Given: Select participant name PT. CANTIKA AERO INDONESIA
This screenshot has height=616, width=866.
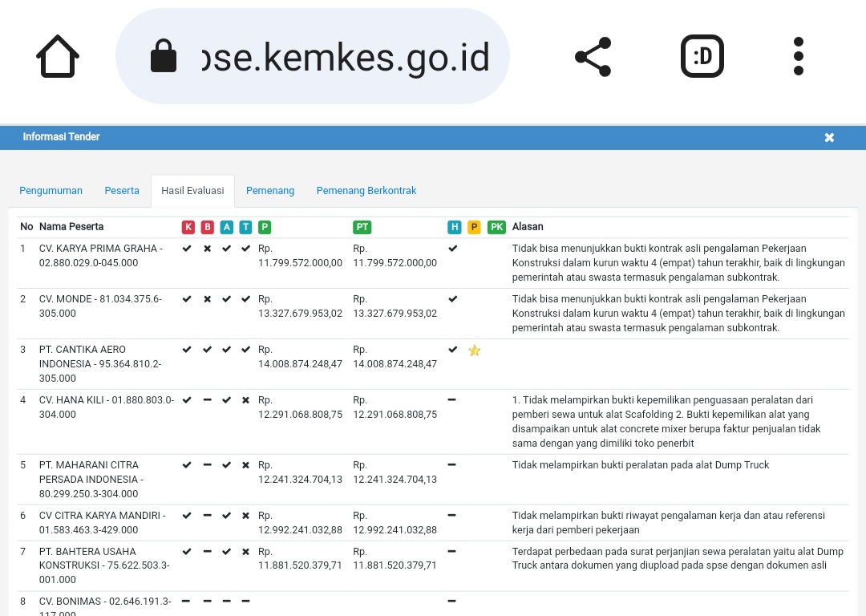Looking at the screenshot, I should click(100, 363).
